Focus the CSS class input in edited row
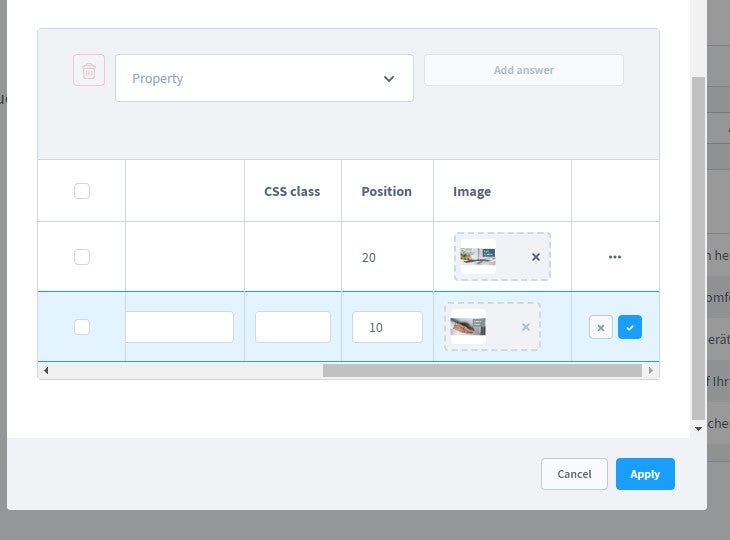Screen dimensions: 730x540 293,327
